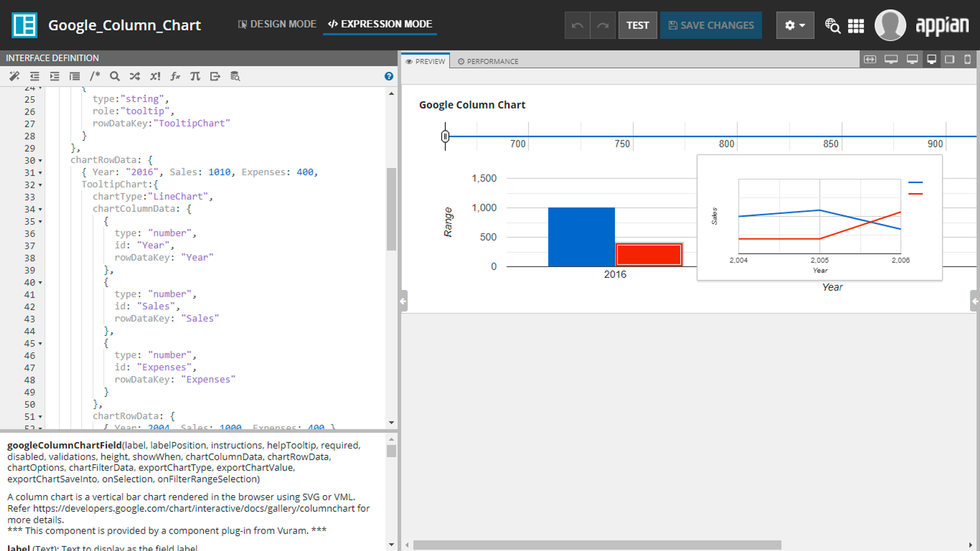Click the shuffle arrows toolbar icon

[135, 77]
